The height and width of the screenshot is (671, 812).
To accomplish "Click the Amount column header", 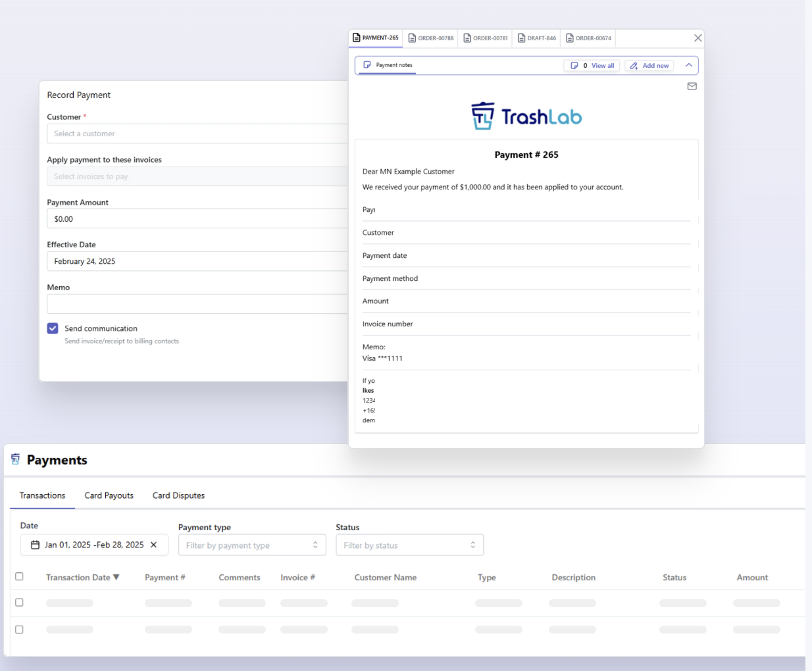I will pyautogui.click(x=752, y=577).
